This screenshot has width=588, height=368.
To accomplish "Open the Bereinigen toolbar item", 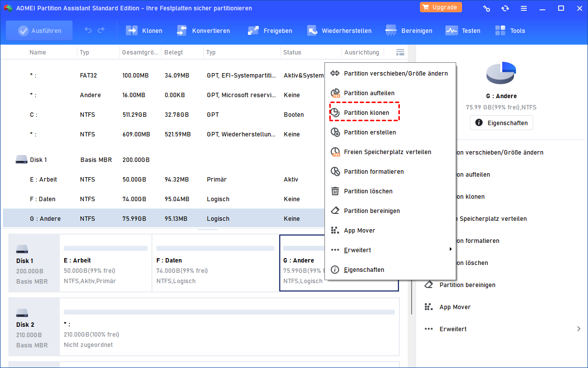I will coord(409,30).
